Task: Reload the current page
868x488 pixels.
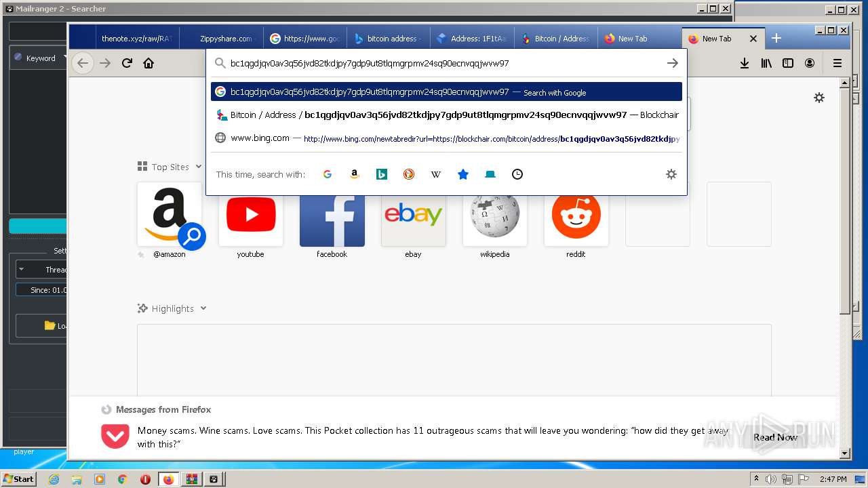Action: click(x=127, y=63)
